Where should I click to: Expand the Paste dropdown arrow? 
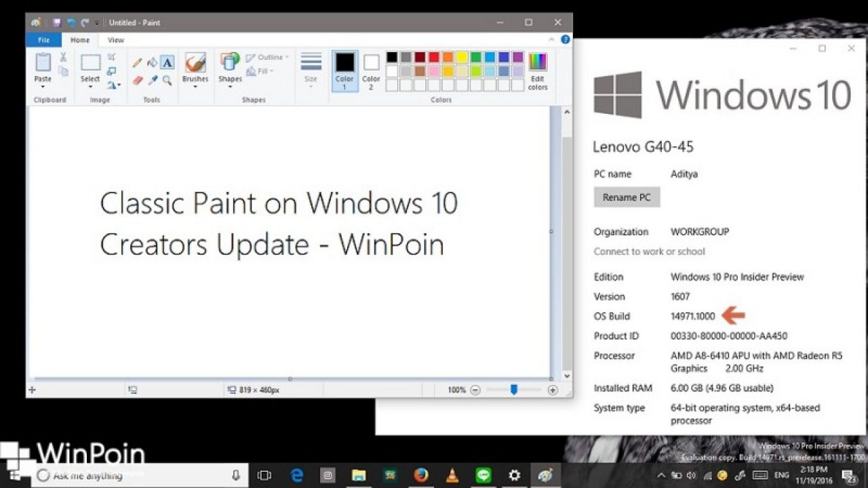43,86
